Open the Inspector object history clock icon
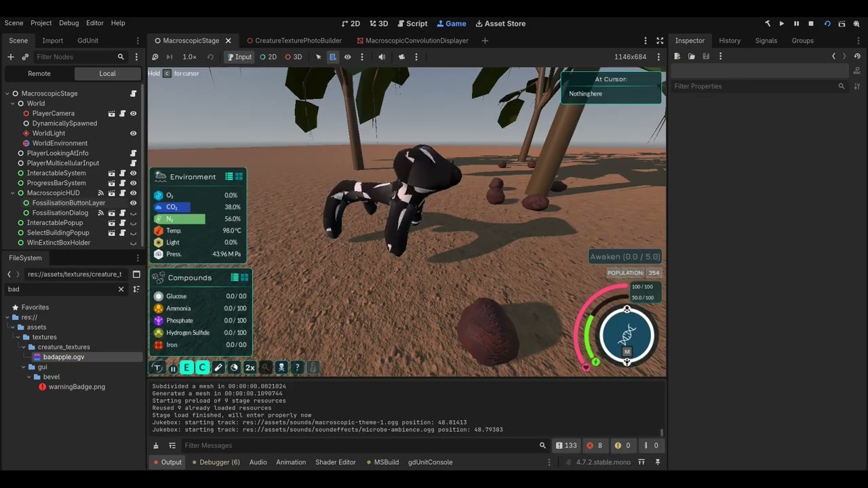 point(857,56)
